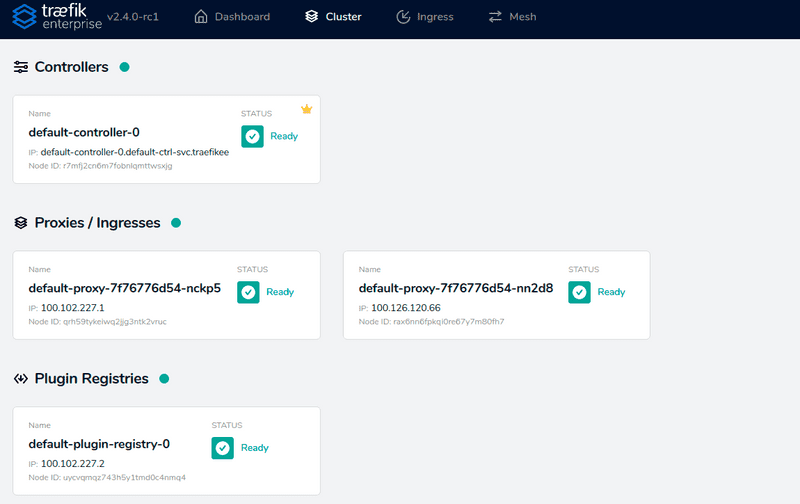
Task: Click the Cluster layers icon in navbar
Action: (312, 17)
